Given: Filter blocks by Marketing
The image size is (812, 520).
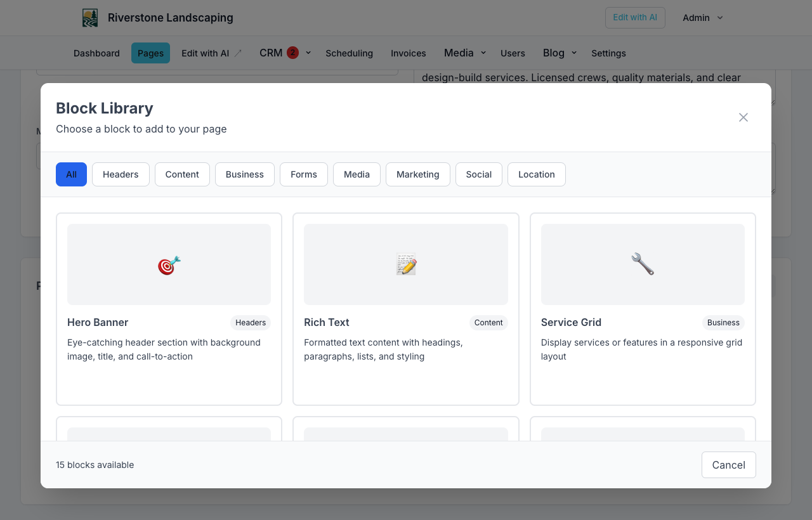Looking at the screenshot, I should click(x=418, y=174).
